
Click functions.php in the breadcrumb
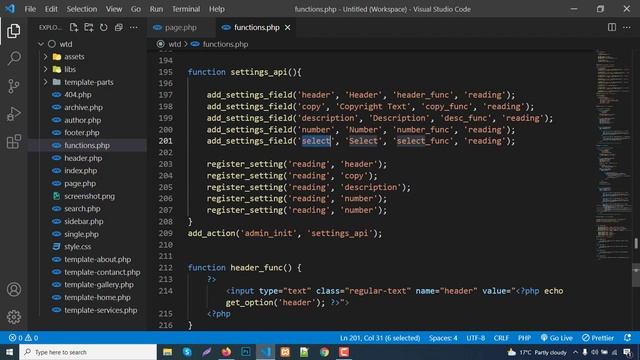tap(225, 44)
